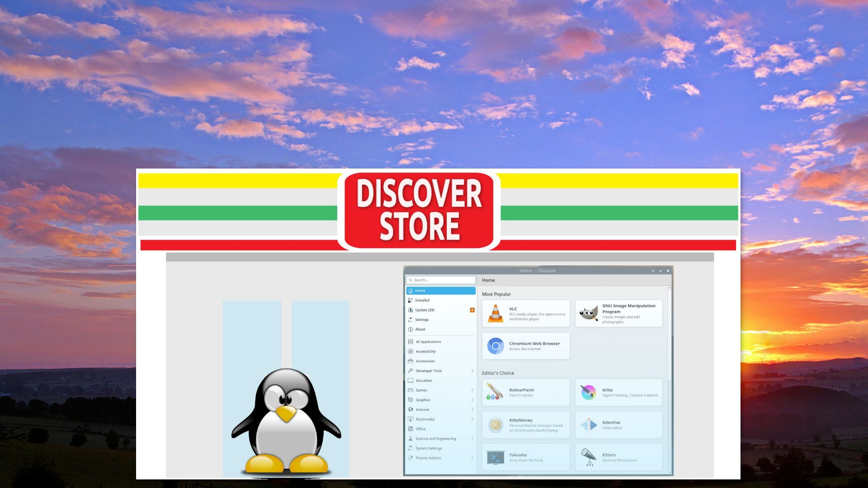Image resolution: width=868 pixels, height=488 pixels.
Task: Expand the Games category
Action: pyautogui.click(x=472, y=390)
